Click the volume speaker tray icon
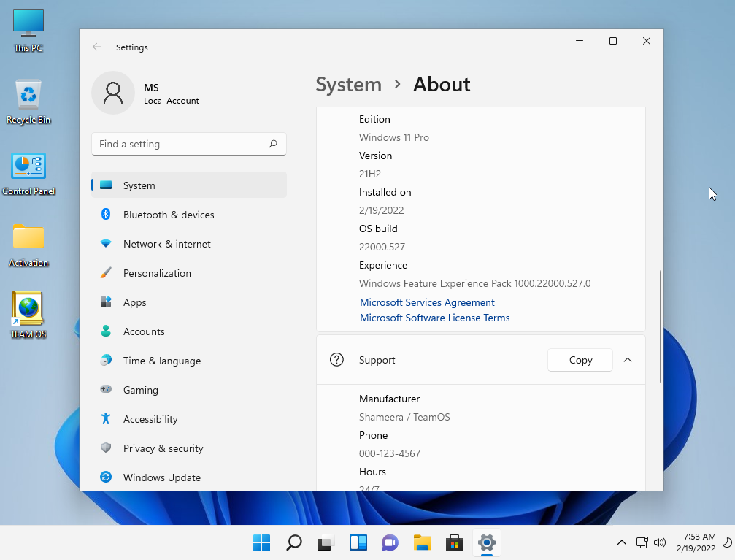Image resolution: width=735 pixels, height=560 pixels. (660, 542)
